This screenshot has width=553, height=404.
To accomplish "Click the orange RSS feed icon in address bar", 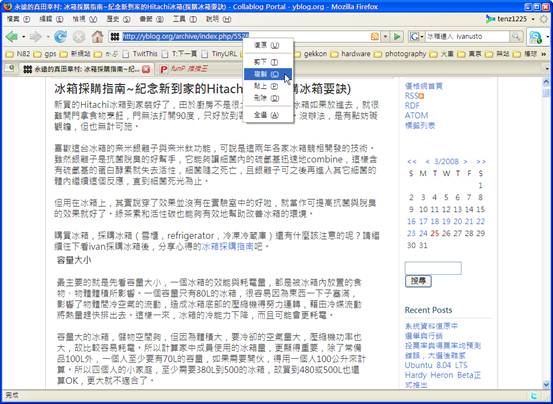I will [375, 36].
